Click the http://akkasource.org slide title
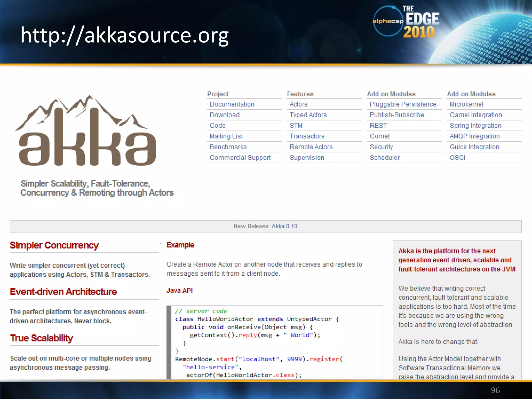532x399 pixels. pos(124,35)
